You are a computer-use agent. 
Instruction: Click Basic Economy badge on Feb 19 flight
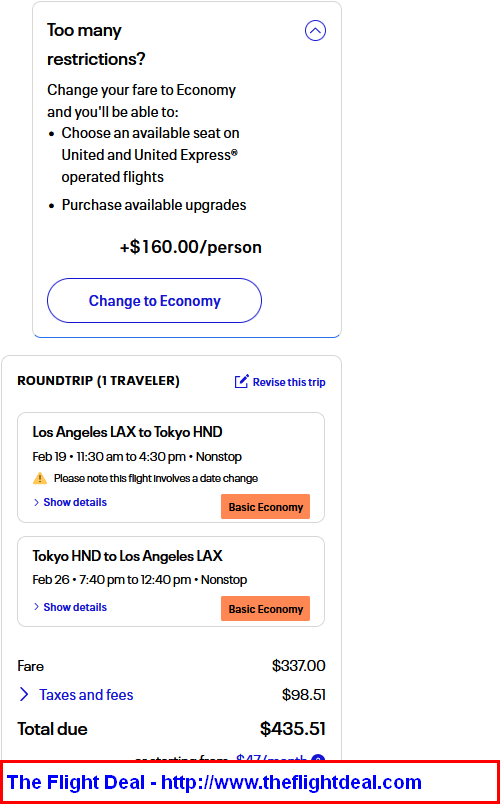265,507
